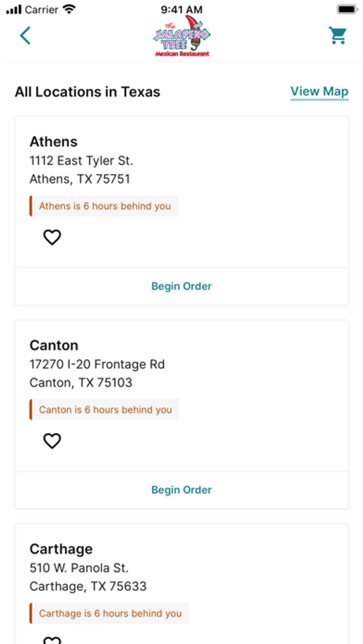The height and width of the screenshot is (644, 363).
Task: Tap the 1112 East Tyler St. address
Action: pos(81,161)
